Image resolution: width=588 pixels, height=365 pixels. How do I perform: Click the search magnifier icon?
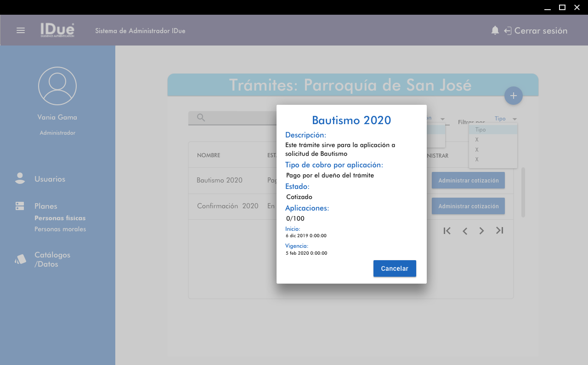(x=201, y=118)
